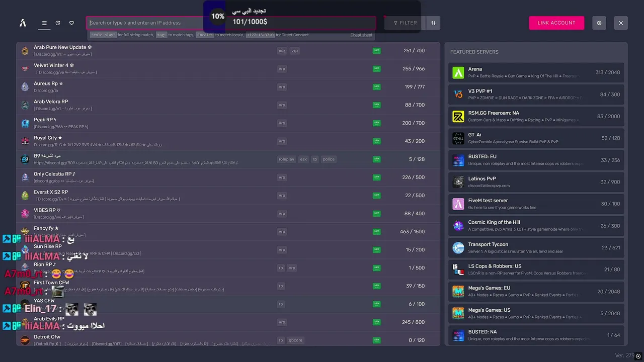The image size is (644, 362).
Task: Select Everst X S2 RP server icon
Action: click(25, 196)
